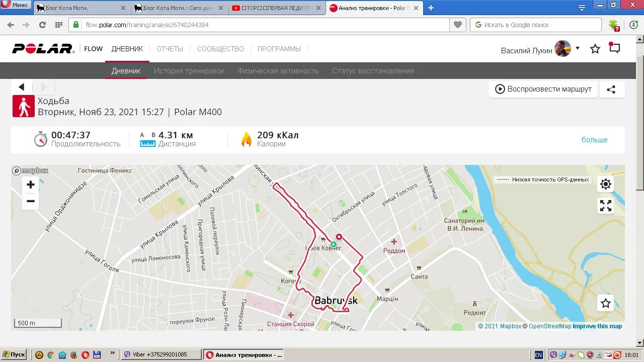Open user profile dropdown arrow
The image size is (644, 362).
pos(578,49)
